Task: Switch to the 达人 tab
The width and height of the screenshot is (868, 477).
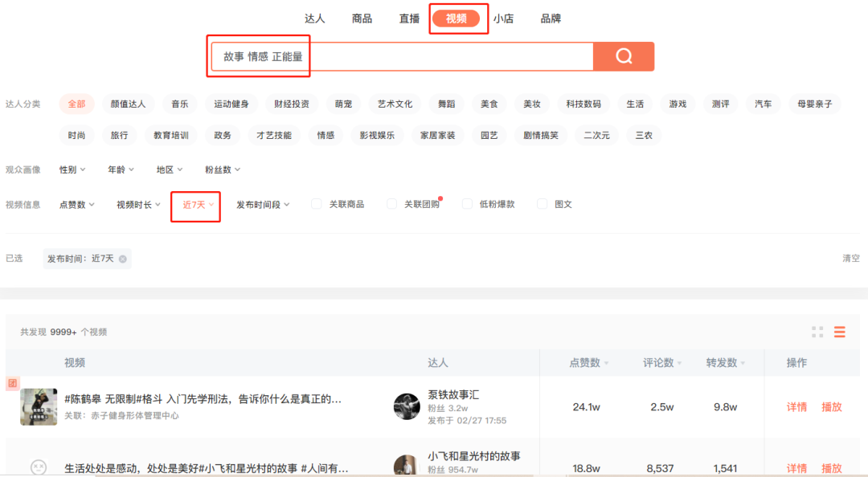Action: (314, 18)
